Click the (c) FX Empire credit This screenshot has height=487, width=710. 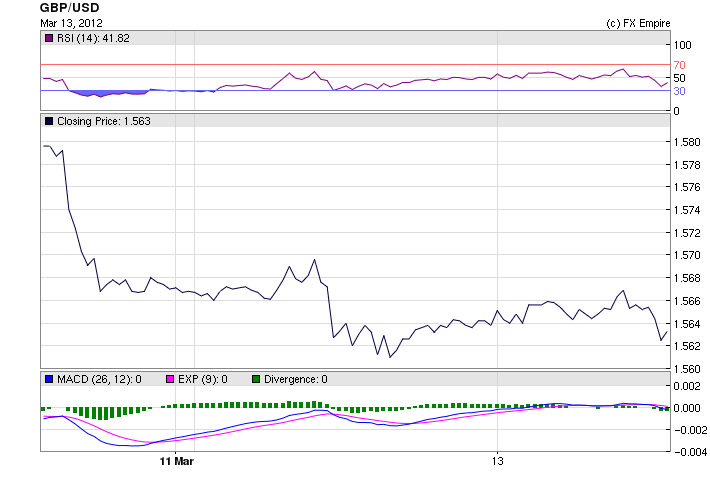click(x=638, y=23)
